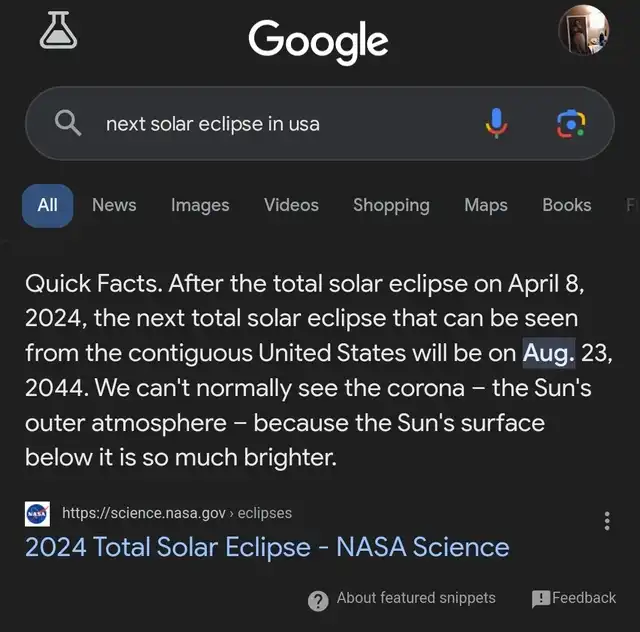Go to the Shopping tab
640x632 pixels.
[391, 205]
